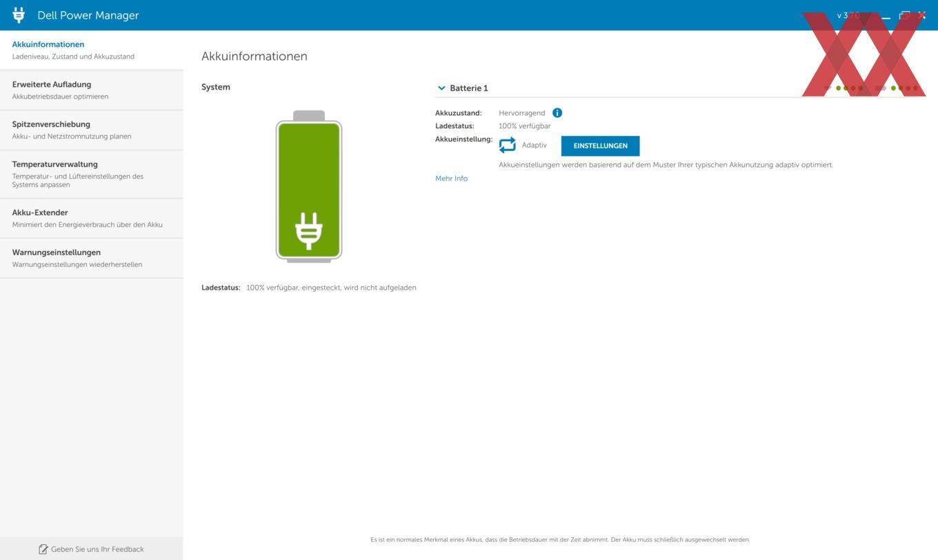
Task: Click the Dell Power Manager plug logo
Action: coord(19,14)
